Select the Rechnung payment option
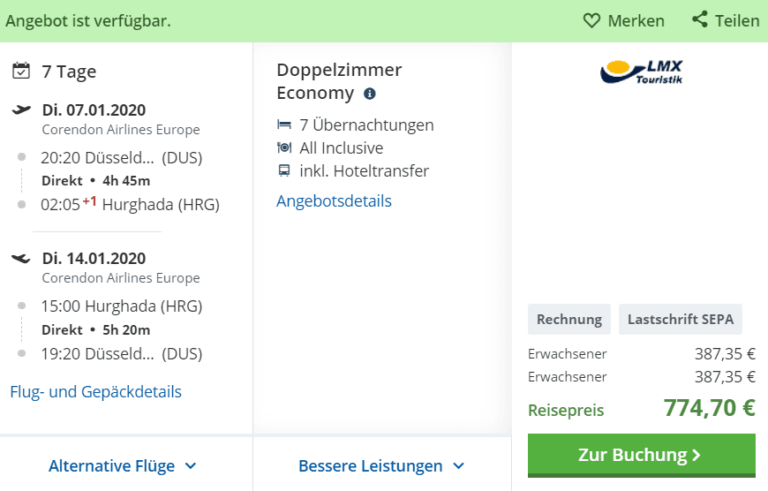 569,319
